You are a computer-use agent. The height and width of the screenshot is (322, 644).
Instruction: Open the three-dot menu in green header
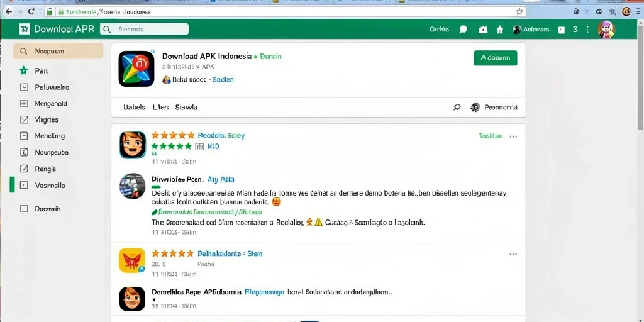point(588,30)
